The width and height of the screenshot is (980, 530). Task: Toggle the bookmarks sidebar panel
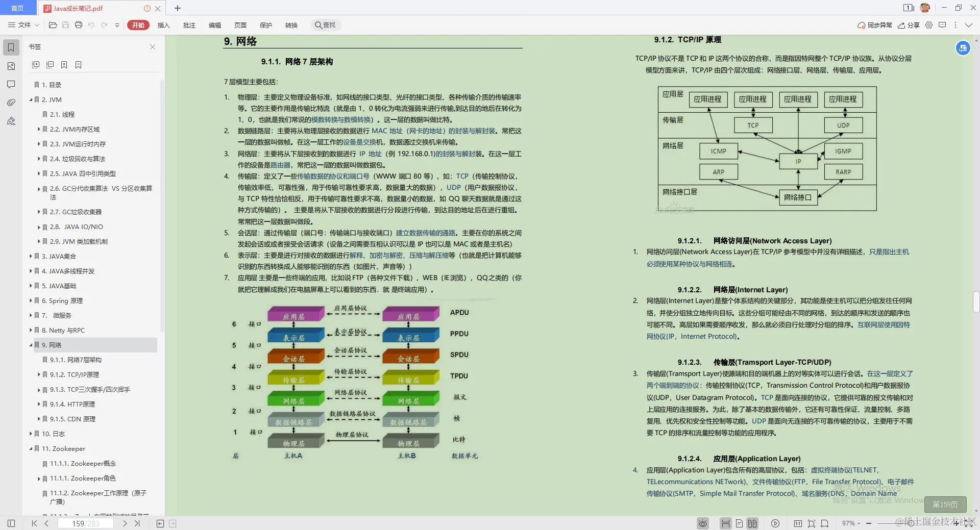pyautogui.click(x=11, y=47)
